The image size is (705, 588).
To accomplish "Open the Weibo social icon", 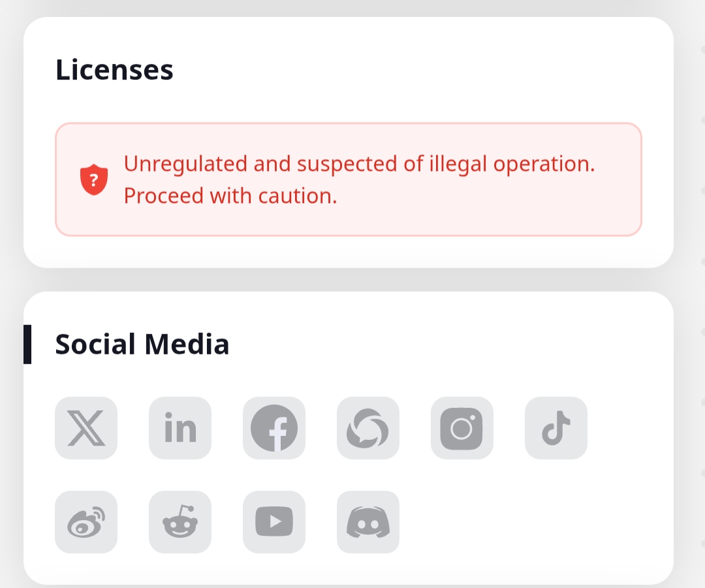I will pos(86,522).
